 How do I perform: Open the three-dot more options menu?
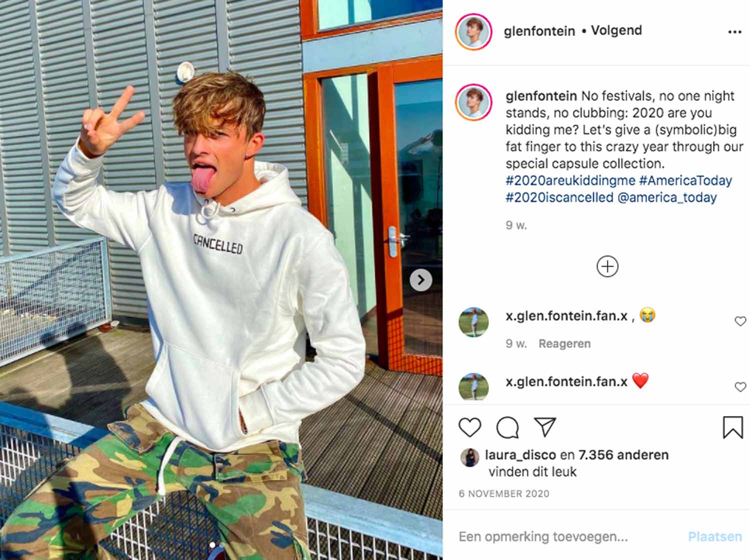734,32
